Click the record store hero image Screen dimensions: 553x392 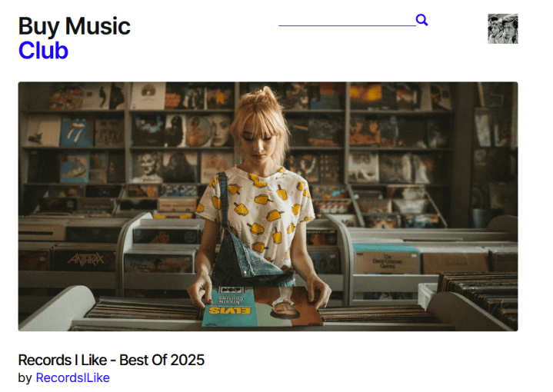[x=268, y=207]
